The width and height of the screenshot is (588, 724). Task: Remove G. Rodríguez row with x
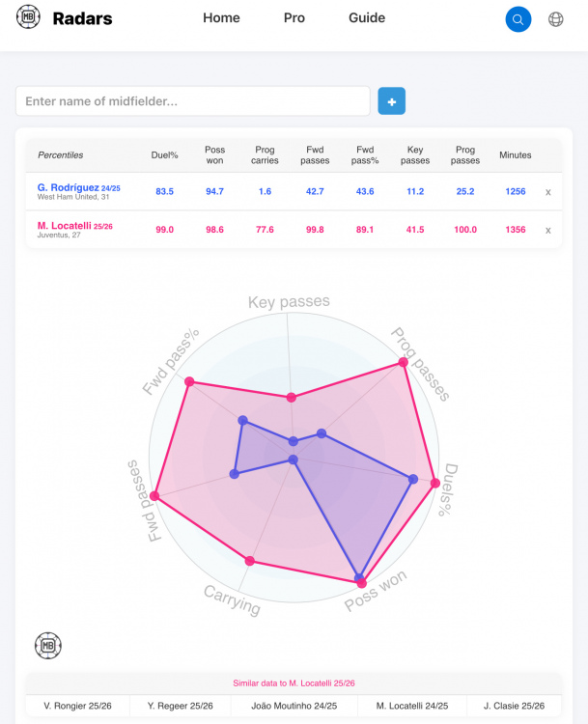click(548, 192)
